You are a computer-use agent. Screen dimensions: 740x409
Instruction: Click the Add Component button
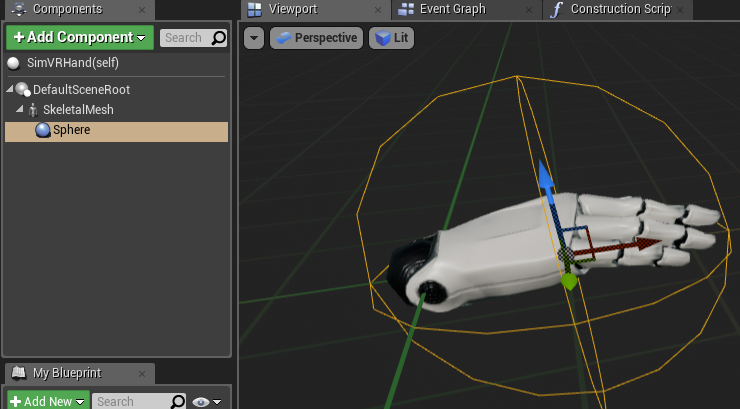(80, 37)
